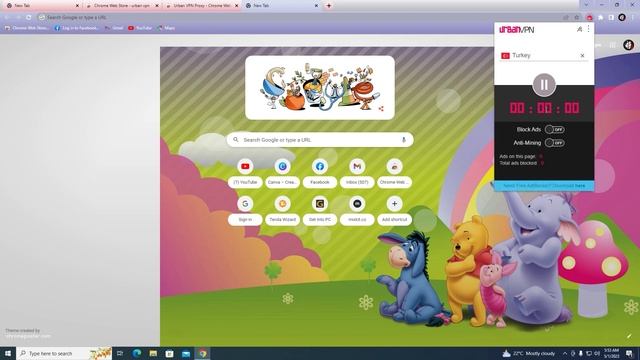Switch to the first New Tab tab
Screen dimensions: 640x360
[41, 6]
